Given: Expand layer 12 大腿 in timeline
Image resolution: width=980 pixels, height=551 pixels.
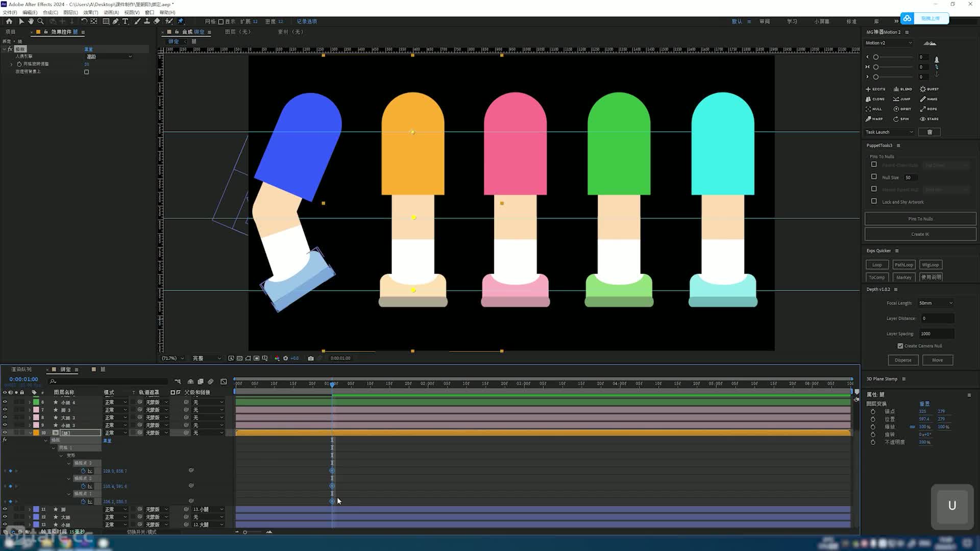Looking at the screenshot, I should pyautogui.click(x=30, y=517).
